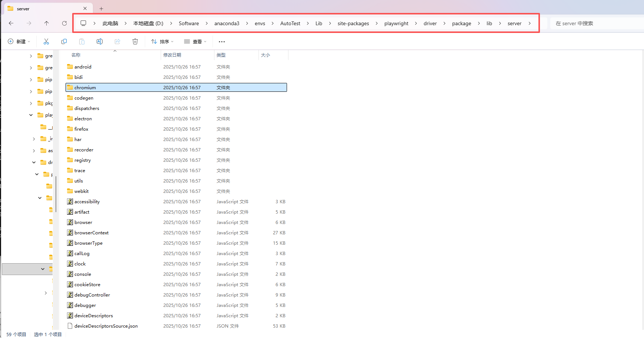644x338 pixels.
Task: Click the Delete trash icon
Action: [135, 41]
